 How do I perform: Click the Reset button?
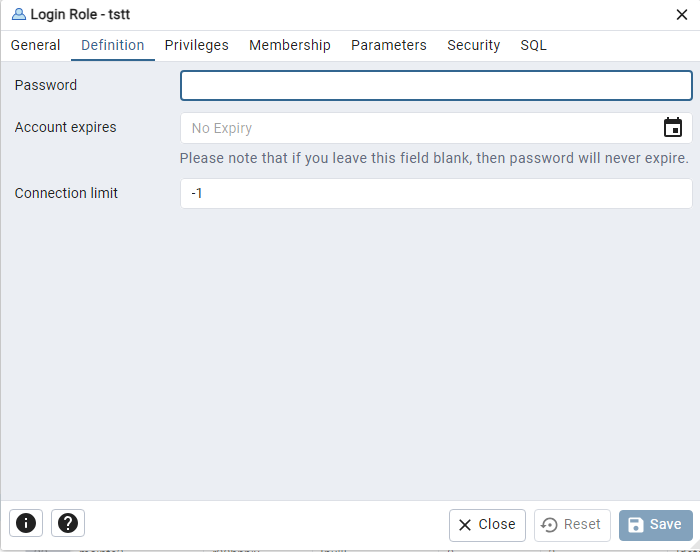click(x=572, y=525)
